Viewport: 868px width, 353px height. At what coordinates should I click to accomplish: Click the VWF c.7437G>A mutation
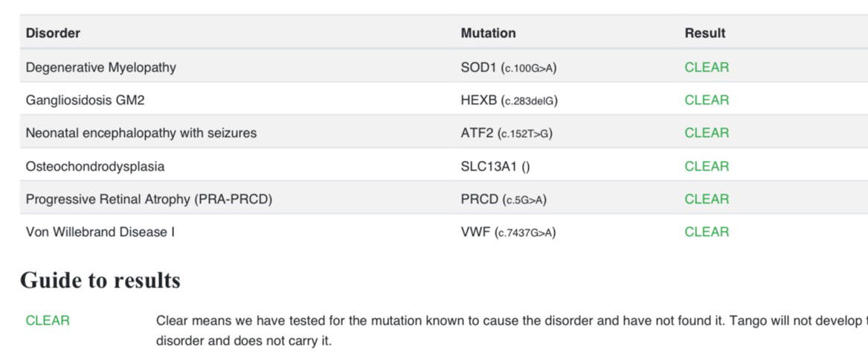pyautogui.click(x=508, y=232)
